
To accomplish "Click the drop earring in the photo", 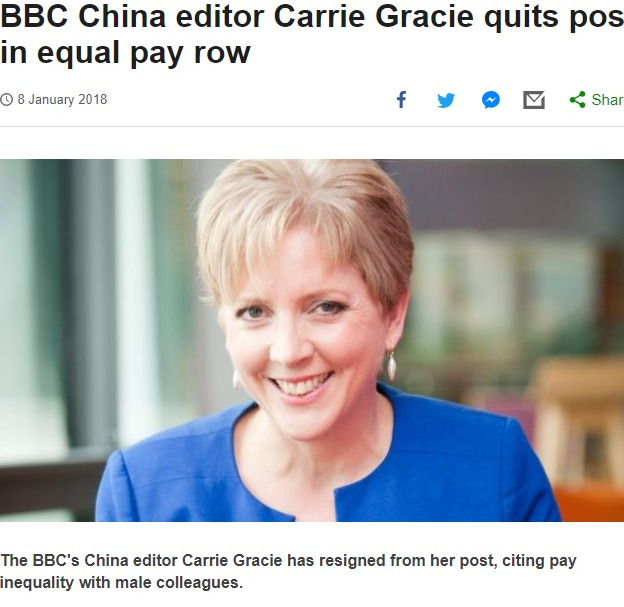I will tap(392, 365).
